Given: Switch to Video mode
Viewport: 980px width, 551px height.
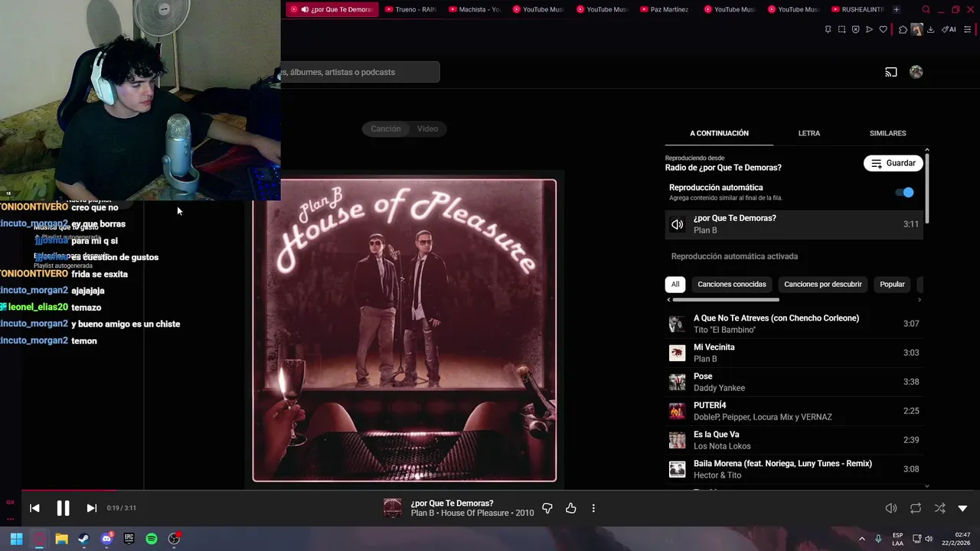Looking at the screenshot, I should click(427, 129).
